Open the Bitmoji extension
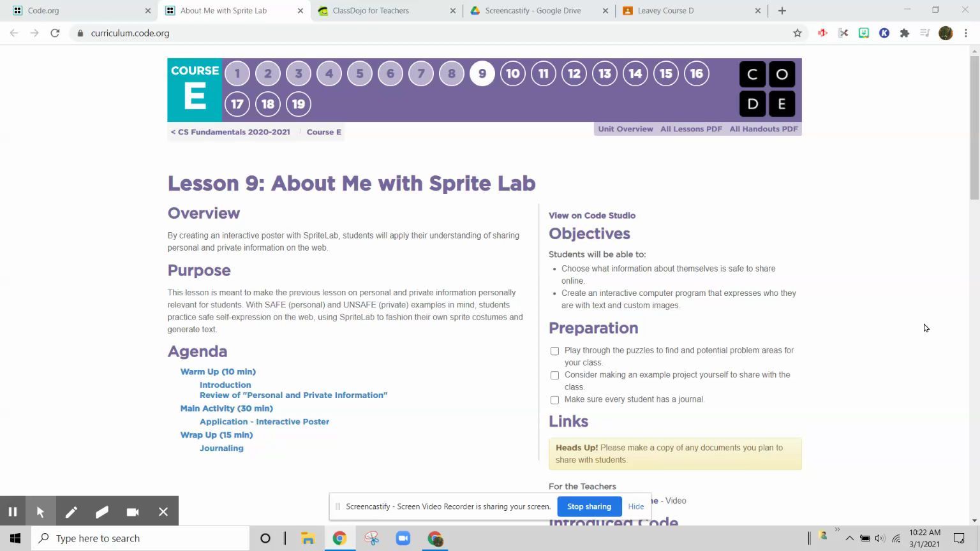The height and width of the screenshot is (551, 980). click(864, 33)
